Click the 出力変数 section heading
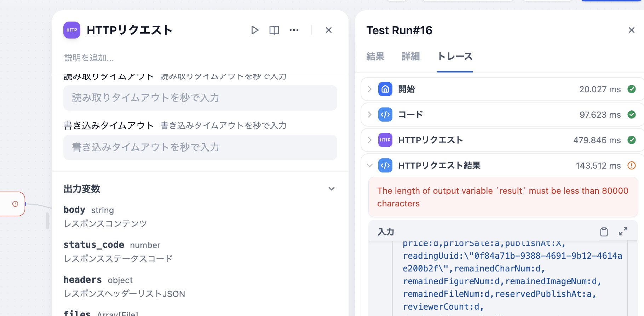Image resolution: width=644 pixels, height=316 pixels. (x=82, y=189)
